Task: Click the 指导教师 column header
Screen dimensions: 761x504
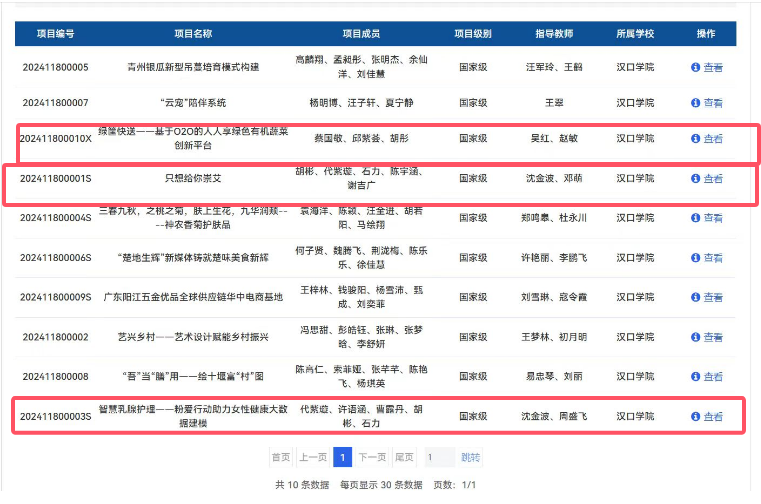Action: click(x=554, y=33)
